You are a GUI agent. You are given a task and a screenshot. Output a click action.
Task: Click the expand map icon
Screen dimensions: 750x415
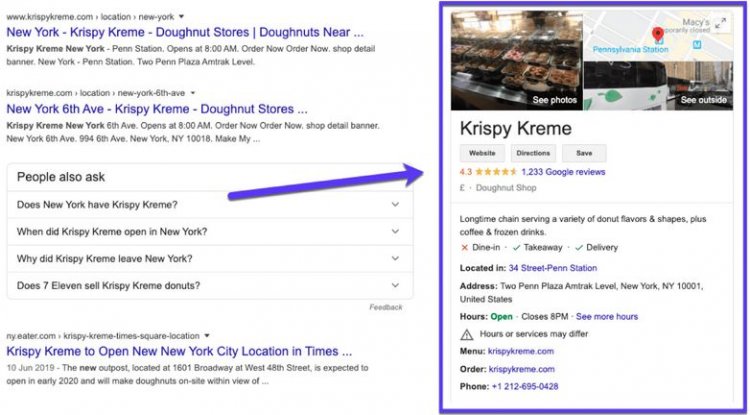[x=721, y=23]
